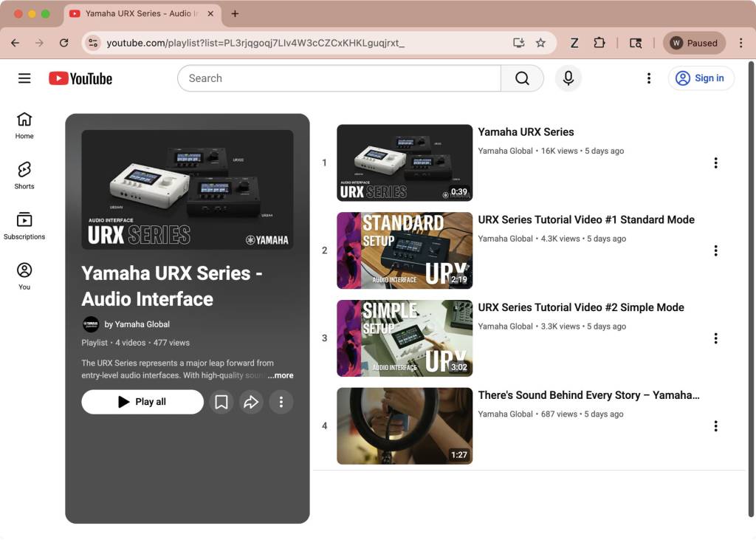Viewport: 756px width, 540px height.
Task: Click the magnifier search button
Action: tap(522, 78)
